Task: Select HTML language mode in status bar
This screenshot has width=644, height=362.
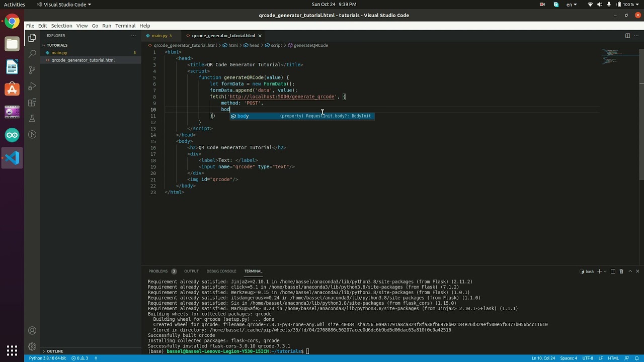Action: (x=613, y=358)
